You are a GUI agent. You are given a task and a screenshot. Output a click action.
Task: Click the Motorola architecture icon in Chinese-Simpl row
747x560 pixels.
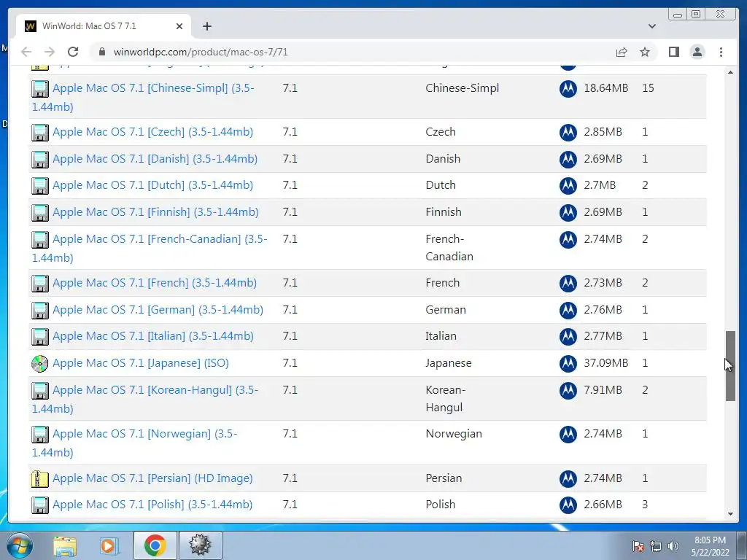(x=568, y=88)
